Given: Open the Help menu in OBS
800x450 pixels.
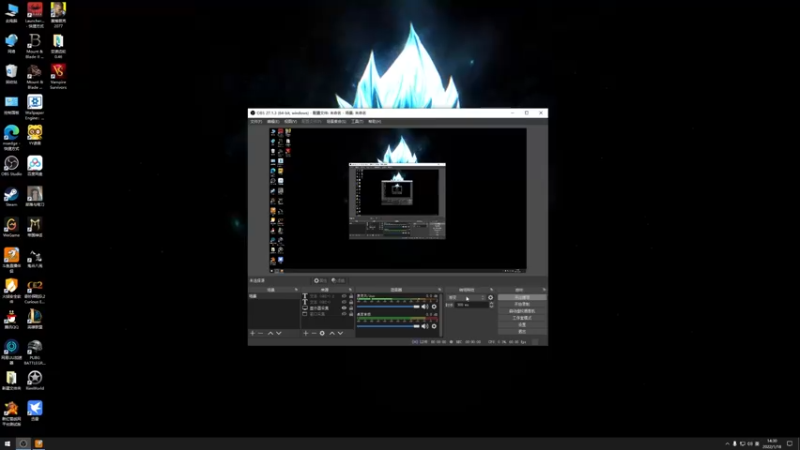Looking at the screenshot, I should click(374, 121).
